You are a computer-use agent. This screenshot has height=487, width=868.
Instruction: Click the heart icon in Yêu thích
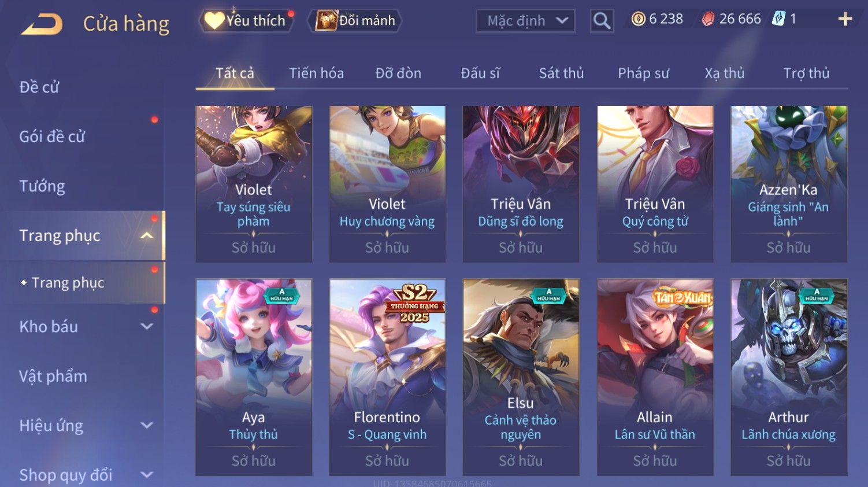tap(214, 20)
